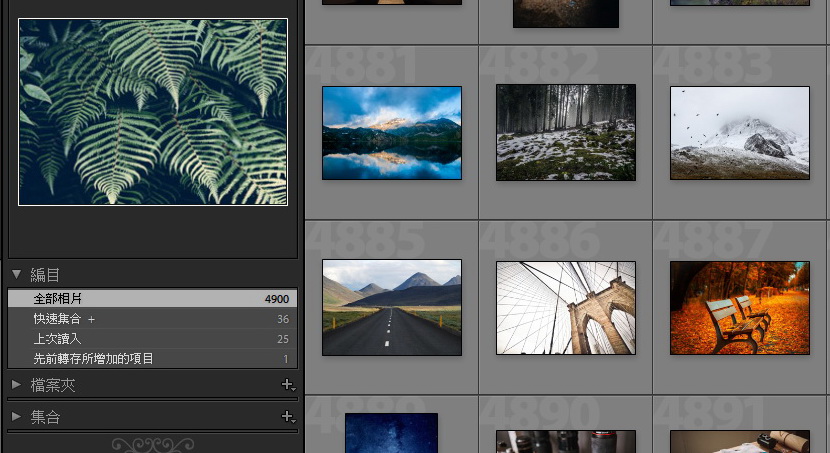Expand the 集合 collections panel
The image size is (830, 453).
tap(16, 416)
